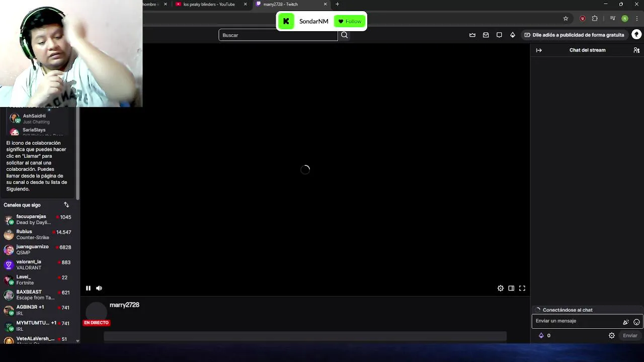This screenshot has width=644, height=362.
Task: Mute the stream volume
Action: coord(99,288)
